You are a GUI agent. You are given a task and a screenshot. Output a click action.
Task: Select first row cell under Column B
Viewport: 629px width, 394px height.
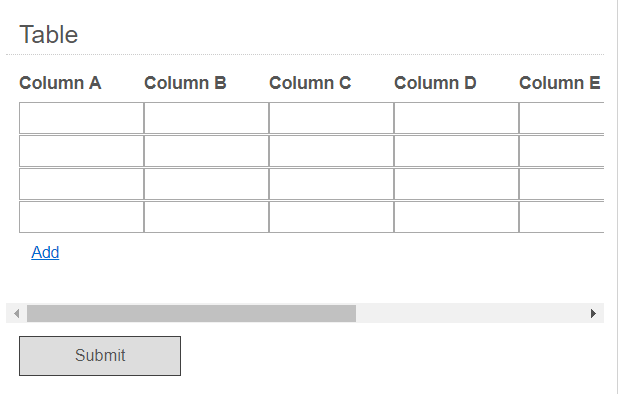(x=206, y=118)
